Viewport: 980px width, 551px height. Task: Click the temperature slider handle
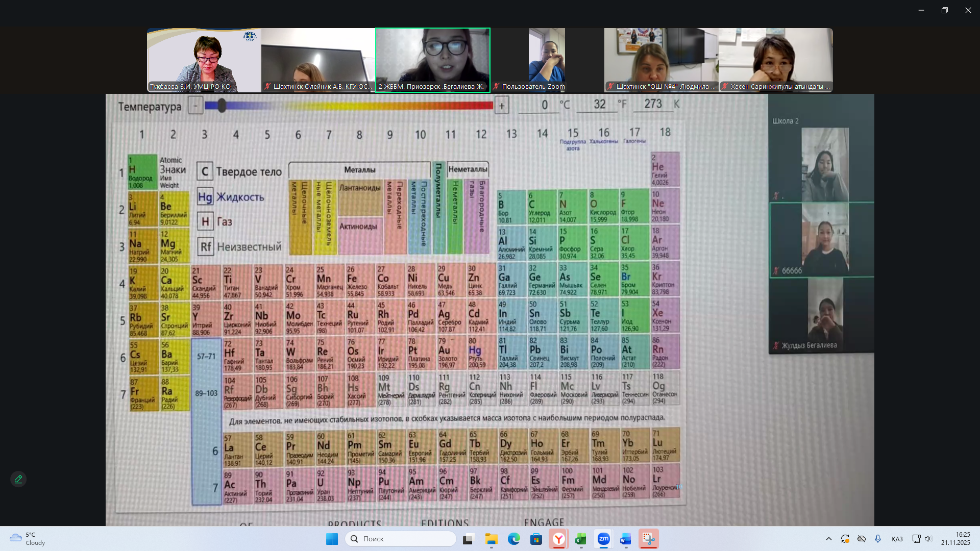(222, 106)
